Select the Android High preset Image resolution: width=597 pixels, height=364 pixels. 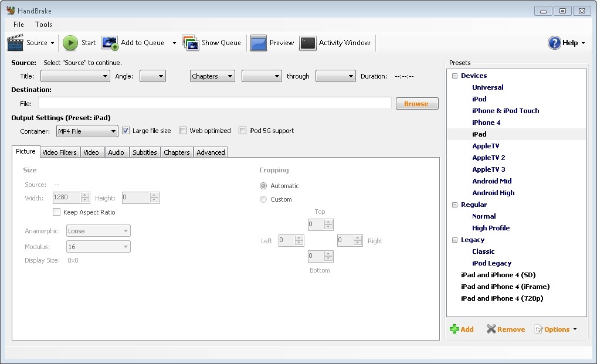click(493, 193)
